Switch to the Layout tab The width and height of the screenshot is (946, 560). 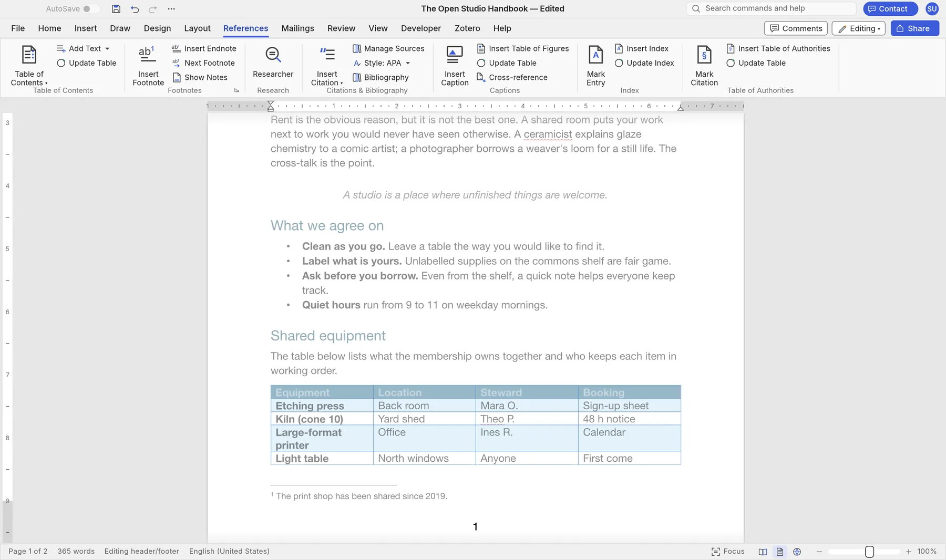point(197,28)
